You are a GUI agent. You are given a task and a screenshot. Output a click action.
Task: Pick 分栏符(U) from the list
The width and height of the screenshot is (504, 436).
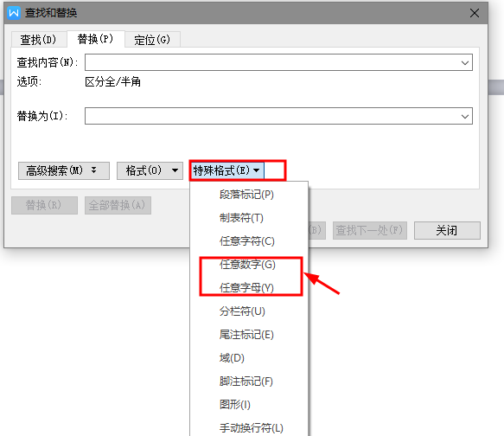[x=242, y=311]
